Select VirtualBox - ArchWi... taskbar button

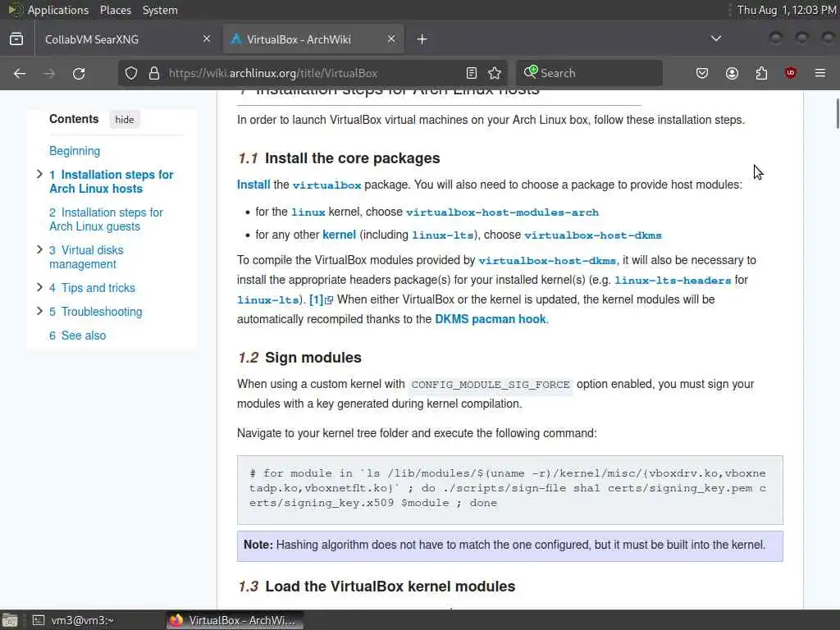pyautogui.click(x=235, y=620)
